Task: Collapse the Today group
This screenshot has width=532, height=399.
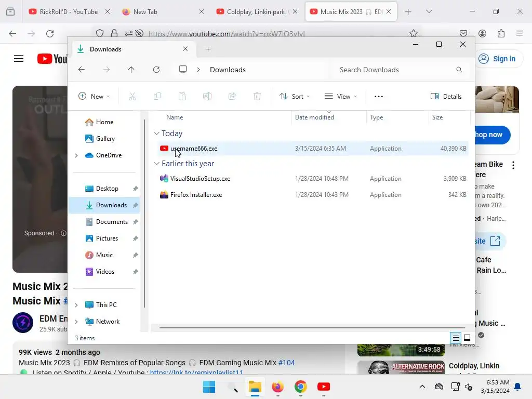Action: (x=156, y=134)
